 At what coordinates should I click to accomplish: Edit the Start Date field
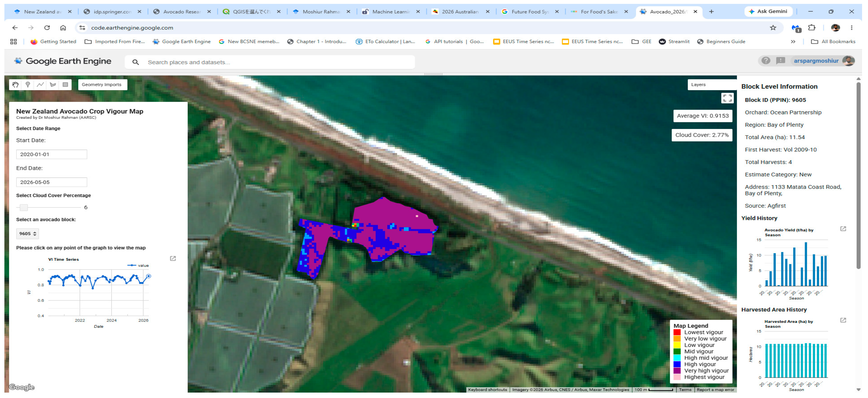coord(52,154)
